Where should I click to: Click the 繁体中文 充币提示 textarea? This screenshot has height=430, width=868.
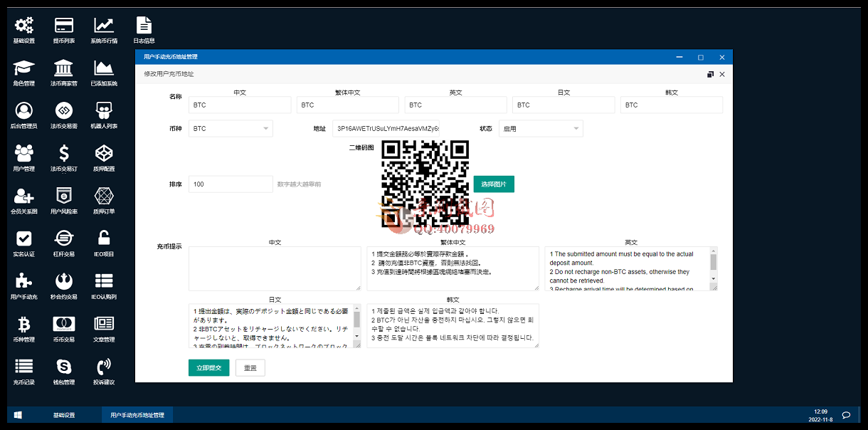453,268
